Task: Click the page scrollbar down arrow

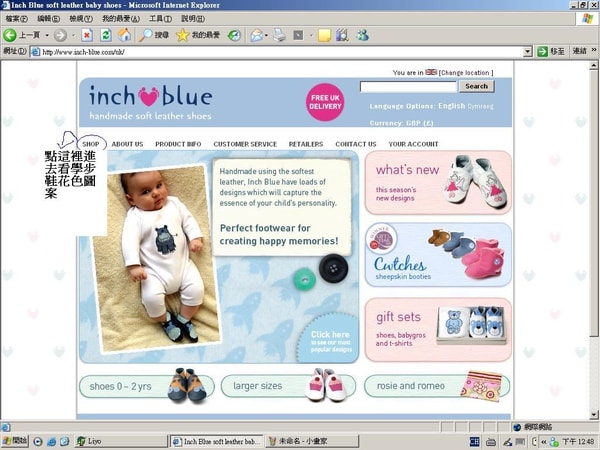Action: pos(594,415)
